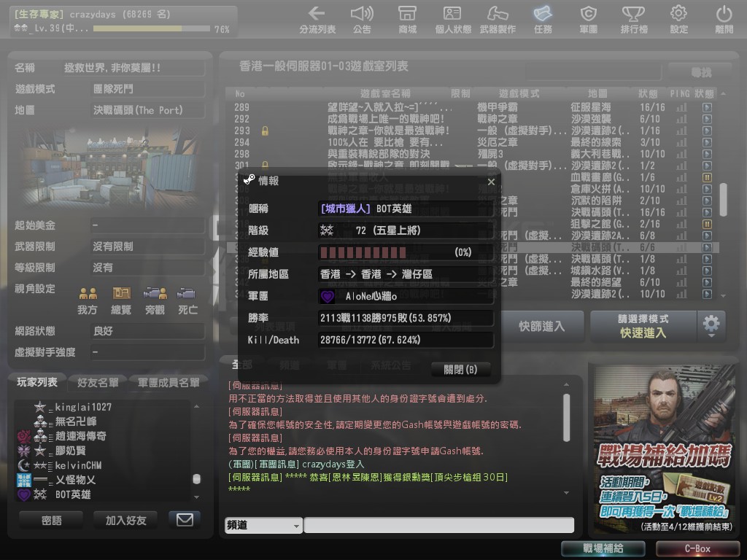Click the chat message input field
747x560 pixels.
[x=438, y=526]
